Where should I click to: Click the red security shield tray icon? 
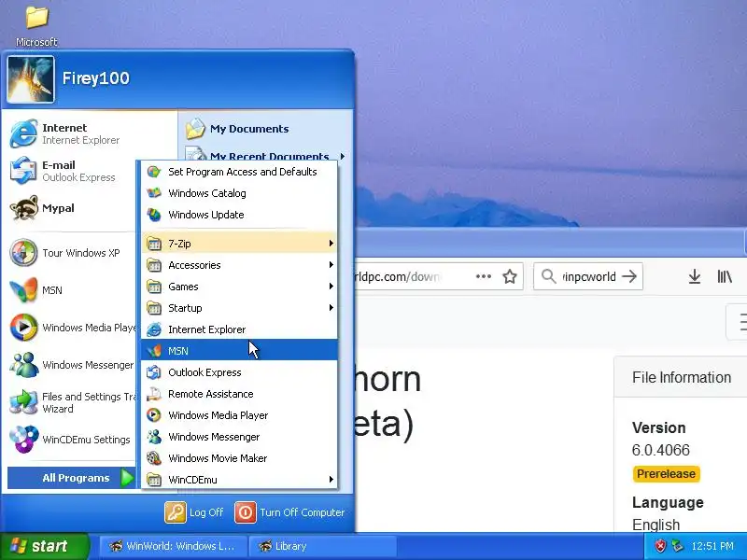click(660, 546)
